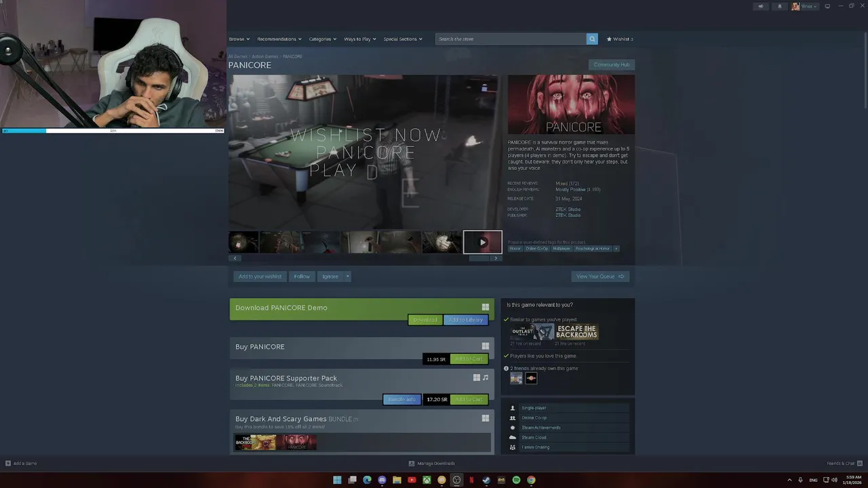Go to All Games breadcrumb

pyautogui.click(x=237, y=56)
